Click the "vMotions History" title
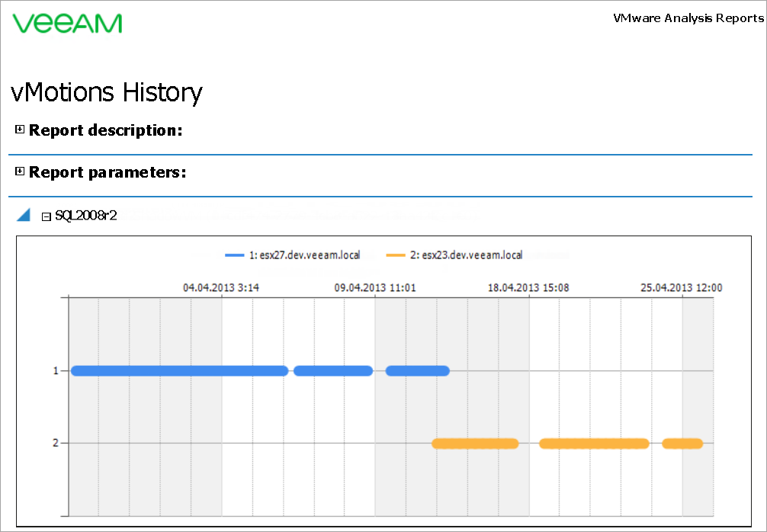 tap(107, 92)
